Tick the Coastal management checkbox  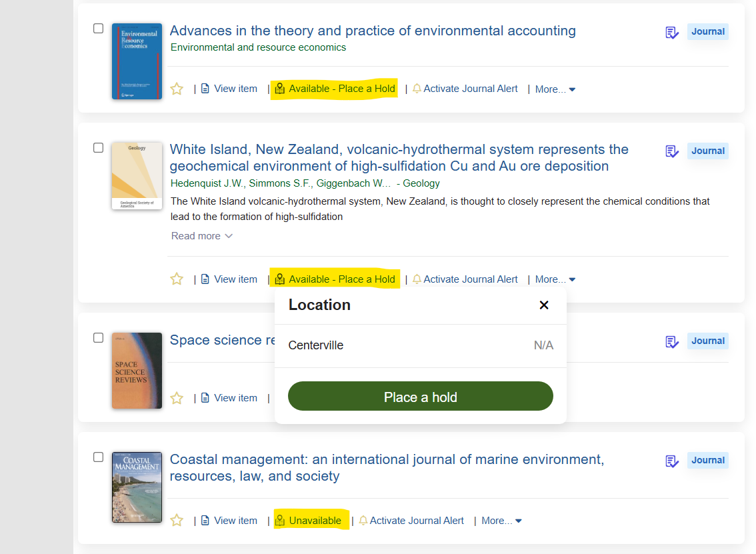click(99, 457)
